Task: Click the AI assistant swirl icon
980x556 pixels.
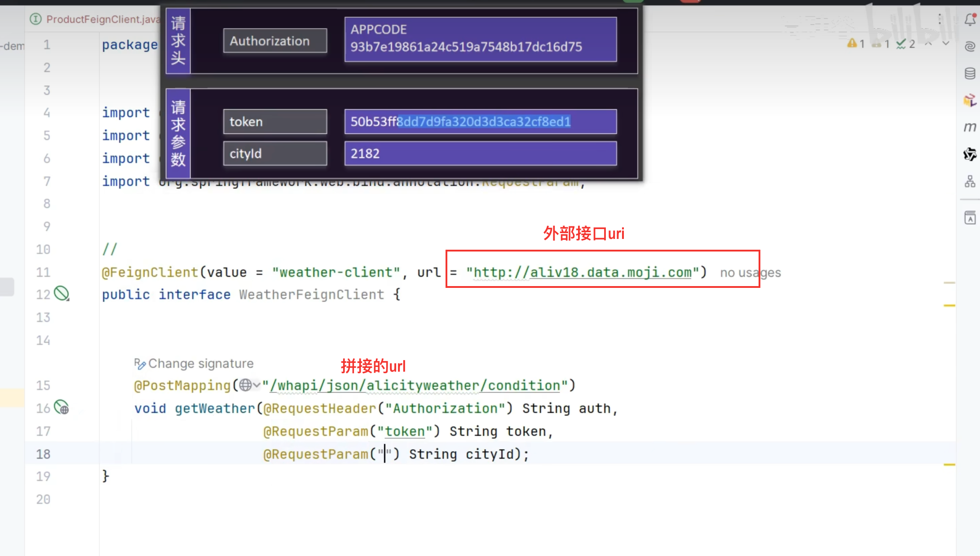Action: tap(970, 46)
